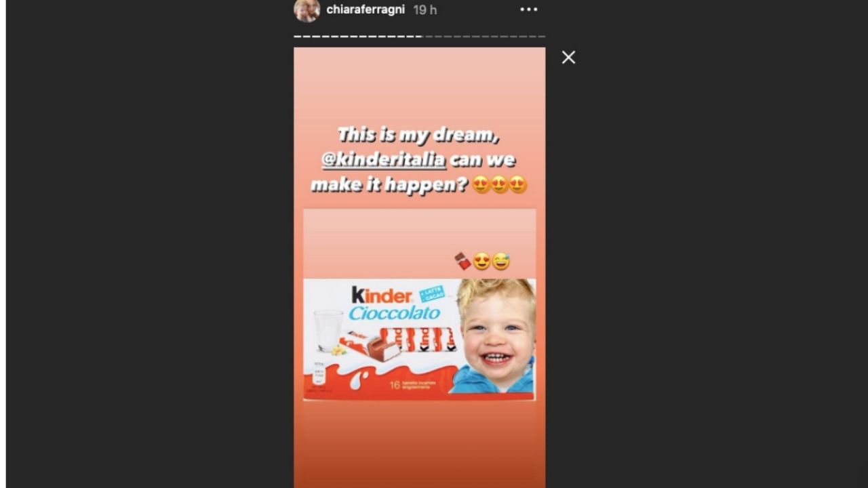The height and width of the screenshot is (488, 868).
Task: Click the 'This is my dream' caption text
Action: pos(418,135)
